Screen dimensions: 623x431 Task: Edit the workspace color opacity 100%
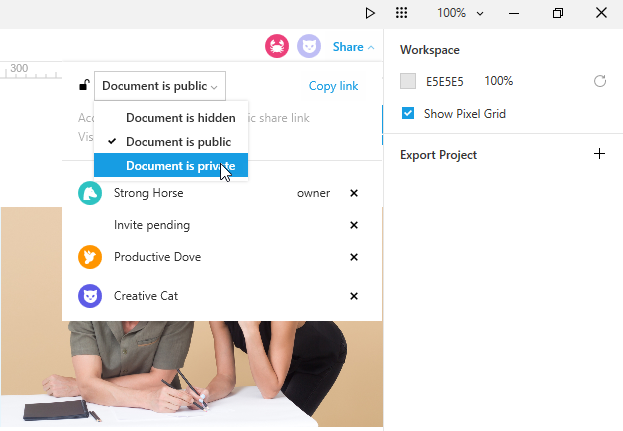pos(499,81)
